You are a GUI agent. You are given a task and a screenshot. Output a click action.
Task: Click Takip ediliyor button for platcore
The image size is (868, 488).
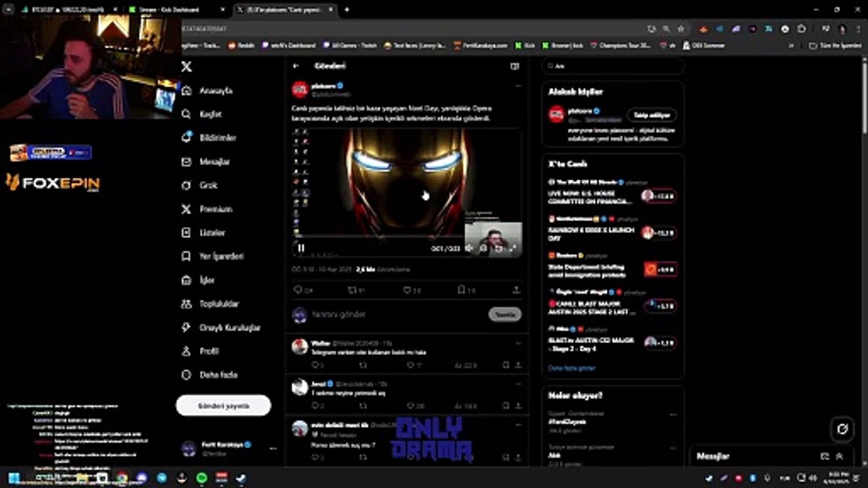coord(652,115)
